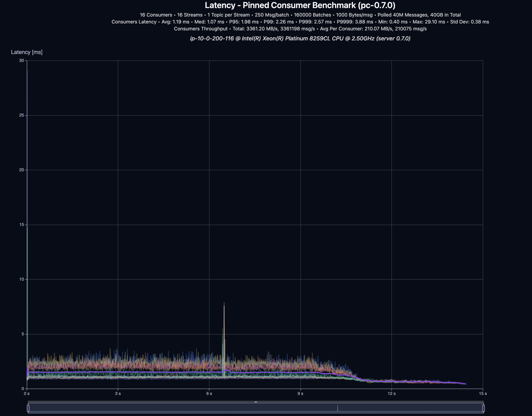Viewport: 532px width, 416px height.
Task: Click the '15 s' x-axis tick label
Action: tap(483, 393)
